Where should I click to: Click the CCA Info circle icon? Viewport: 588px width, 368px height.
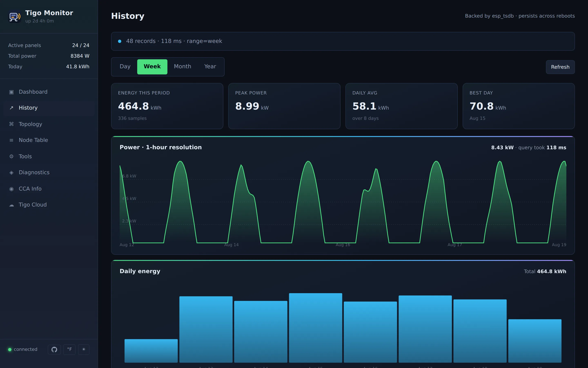click(x=11, y=189)
